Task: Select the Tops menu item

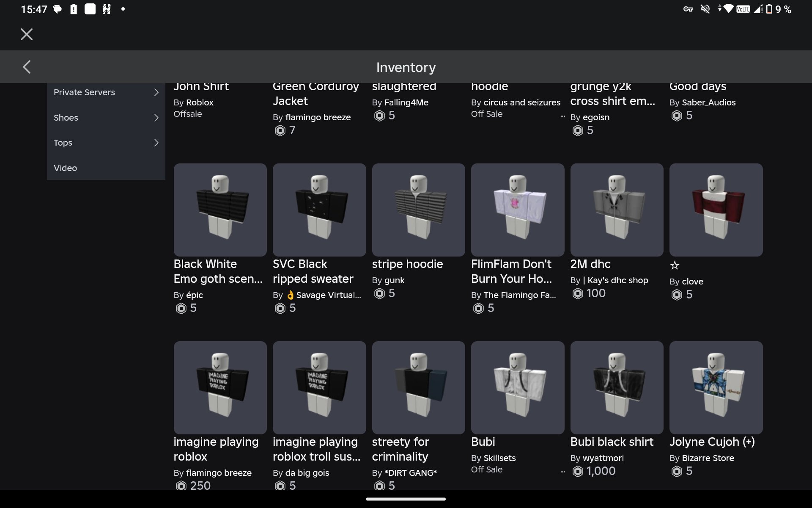Action: 106,143
